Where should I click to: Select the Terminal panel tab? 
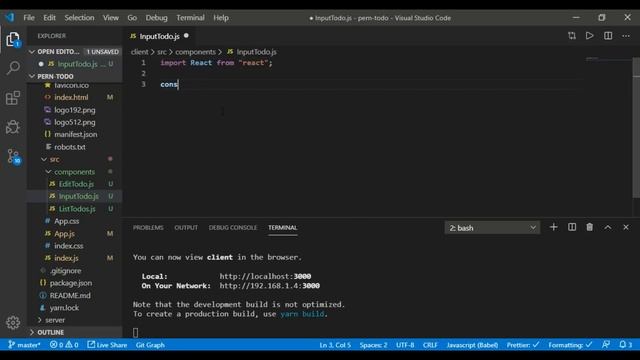(x=282, y=227)
